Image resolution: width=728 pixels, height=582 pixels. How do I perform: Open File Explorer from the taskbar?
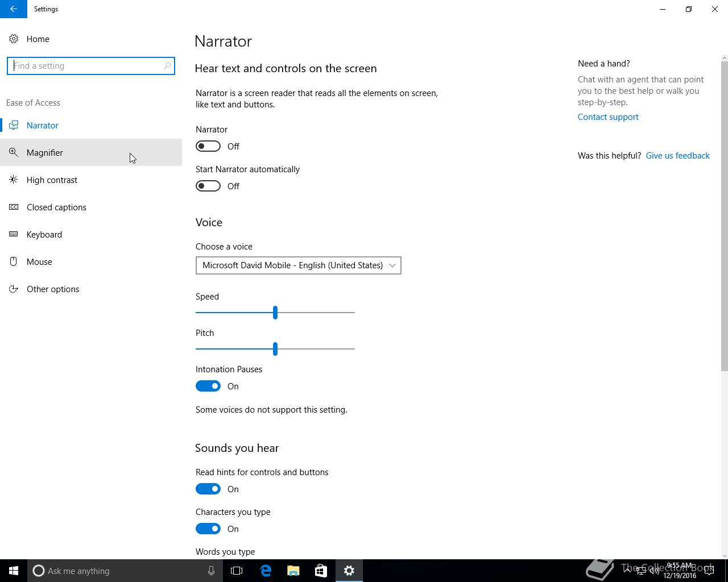[x=293, y=571]
